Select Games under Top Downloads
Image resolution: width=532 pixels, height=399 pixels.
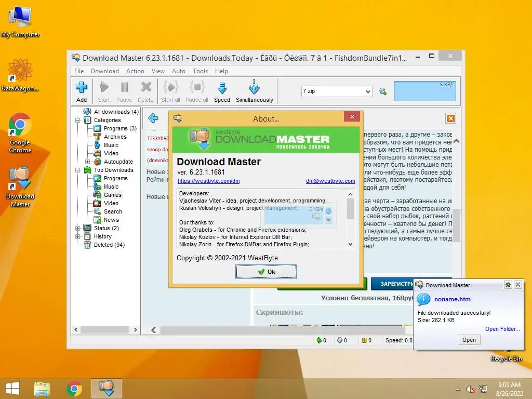pos(112,195)
